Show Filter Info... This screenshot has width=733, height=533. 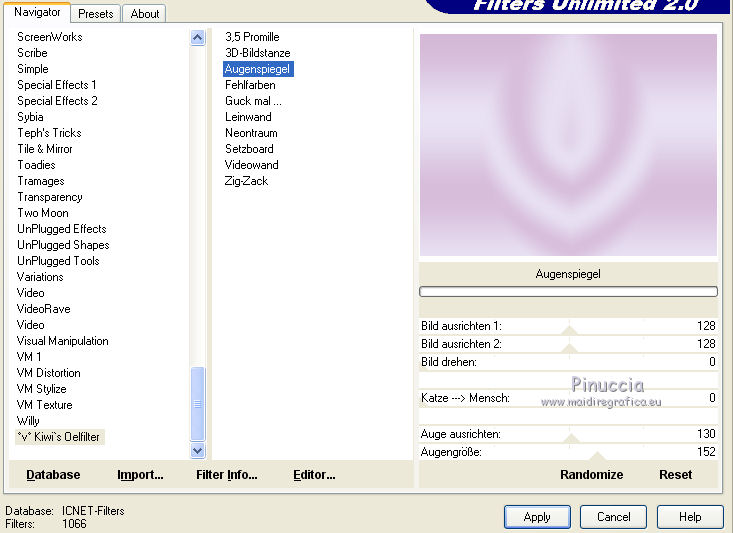[227, 475]
